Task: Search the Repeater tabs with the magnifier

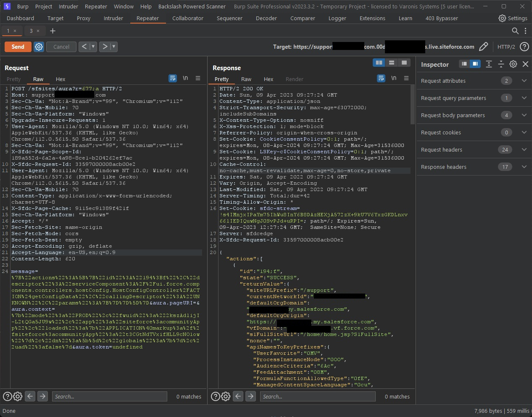Action: 515,31
